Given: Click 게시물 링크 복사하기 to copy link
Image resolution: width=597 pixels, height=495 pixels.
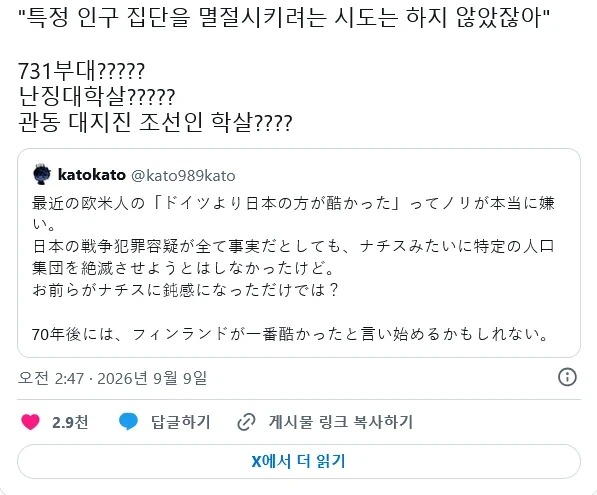Looking at the screenshot, I should point(341,422).
